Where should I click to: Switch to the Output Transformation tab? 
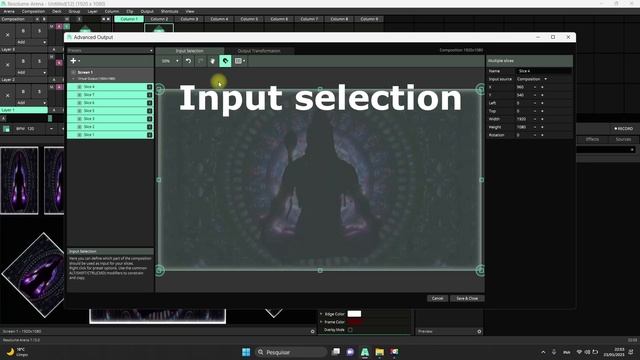tap(259, 51)
